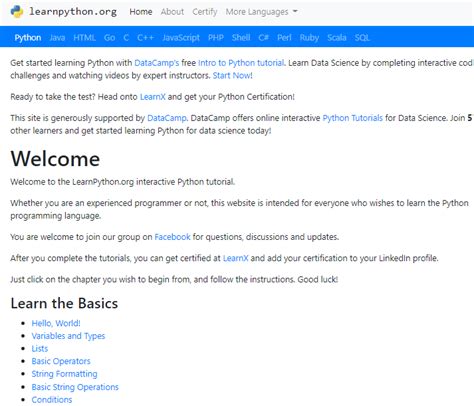Switch to the Go tab
The width and height of the screenshot is (474, 406).
click(x=109, y=38)
